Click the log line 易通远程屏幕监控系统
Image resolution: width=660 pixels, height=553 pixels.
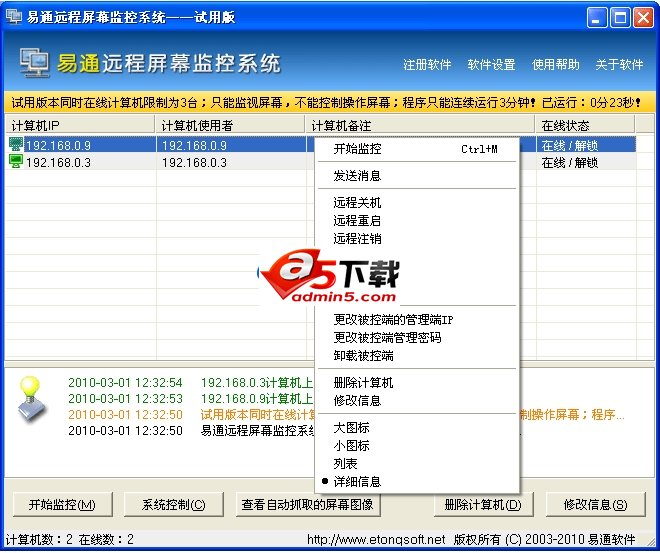click(x=258, y=431)
